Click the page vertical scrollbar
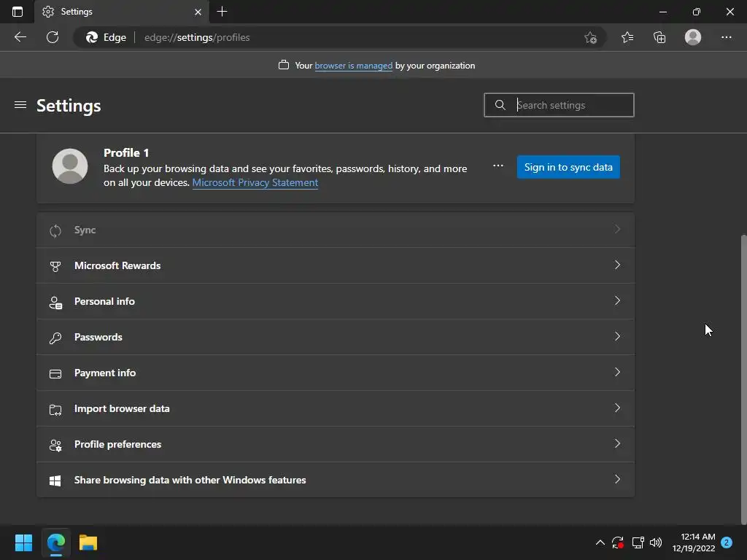 (743, 379)
